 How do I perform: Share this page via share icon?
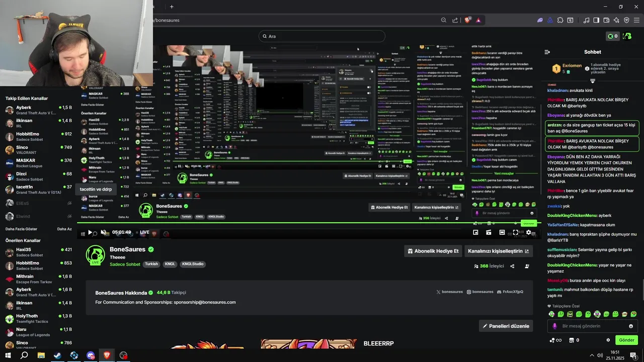tap(455, 20)
